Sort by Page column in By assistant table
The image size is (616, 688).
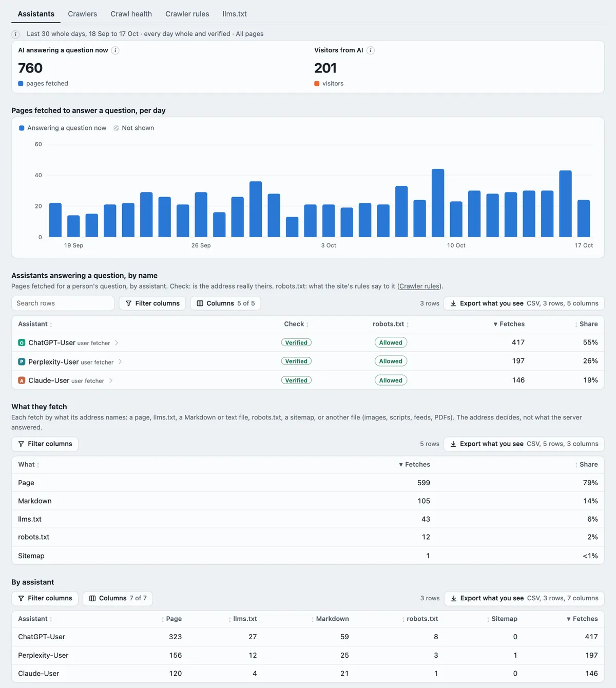tap(171, 619)
